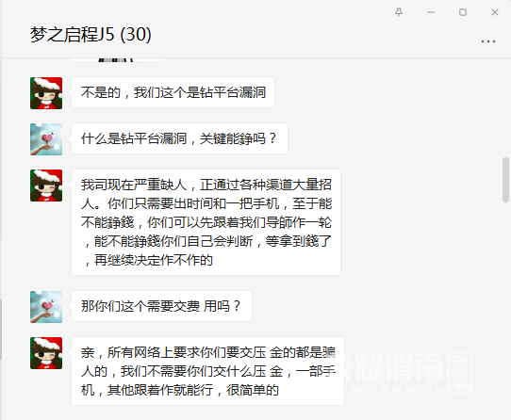Open heart avatar beside 什么是钻平台漏洞 message
The height and width of the screenshot is (420, 511).
pos(46,139)
